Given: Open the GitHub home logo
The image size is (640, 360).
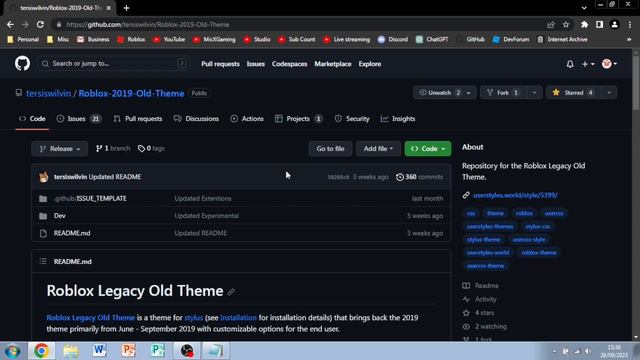Looking at the screenshot, I should click(x=22, y=64).
